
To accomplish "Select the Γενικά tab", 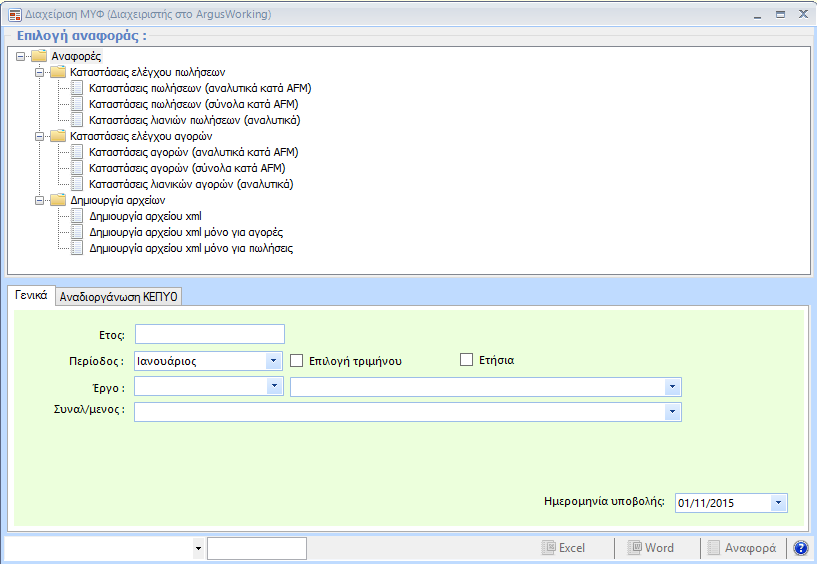I will pyautogui.click(x=31, y=296).
